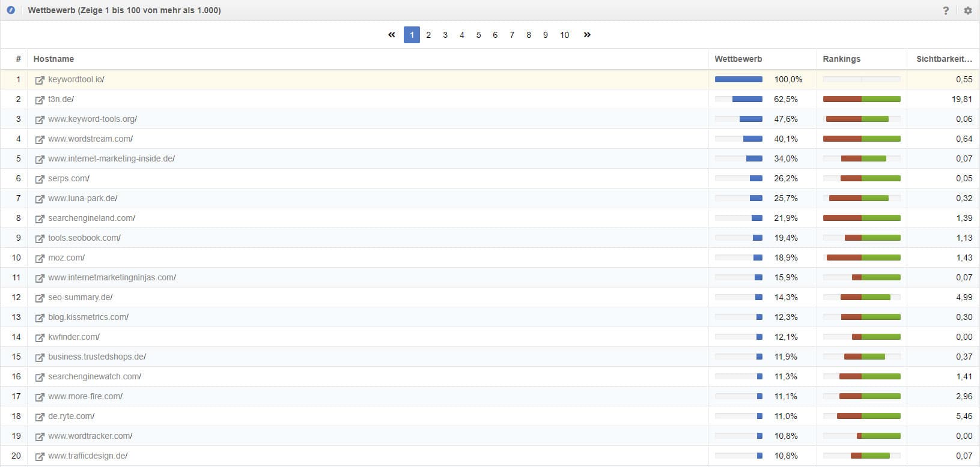
Task: Select visibility value 19,81
Action: [x=961, y=99]
